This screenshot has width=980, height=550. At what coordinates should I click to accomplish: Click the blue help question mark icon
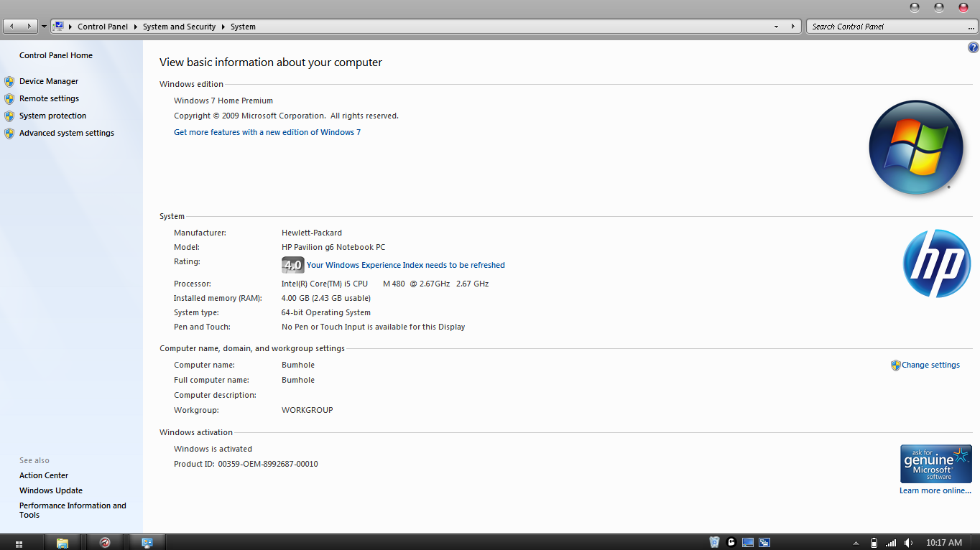pyautogui.click(x=973, y=48)
